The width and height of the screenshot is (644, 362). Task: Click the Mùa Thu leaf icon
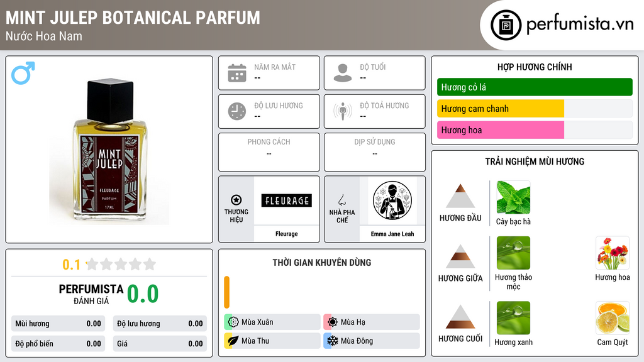click(x=233, y=341)
